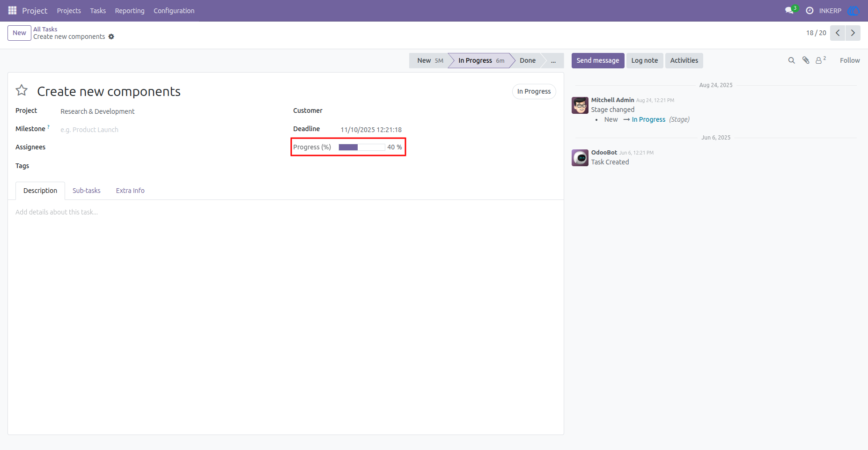Image resolution: width=868 pixels, height=450 pixels.
Task: Open the conversations chat icon
Action: [790, 10]
